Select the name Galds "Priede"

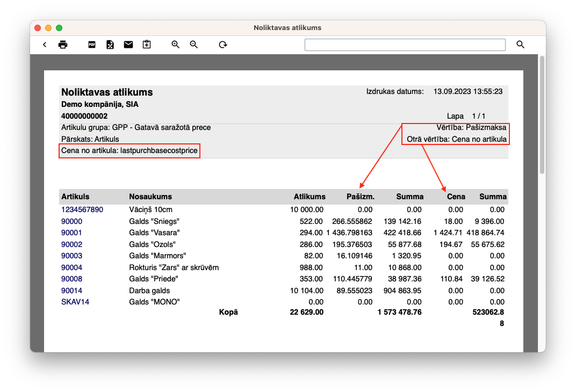(x=154, y=279)
